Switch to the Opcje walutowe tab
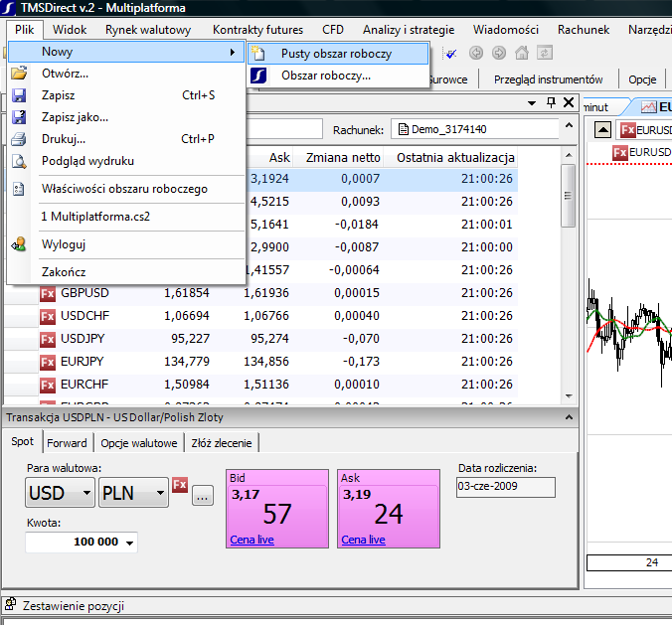This screenshot has height=625, width=672. 139,443
